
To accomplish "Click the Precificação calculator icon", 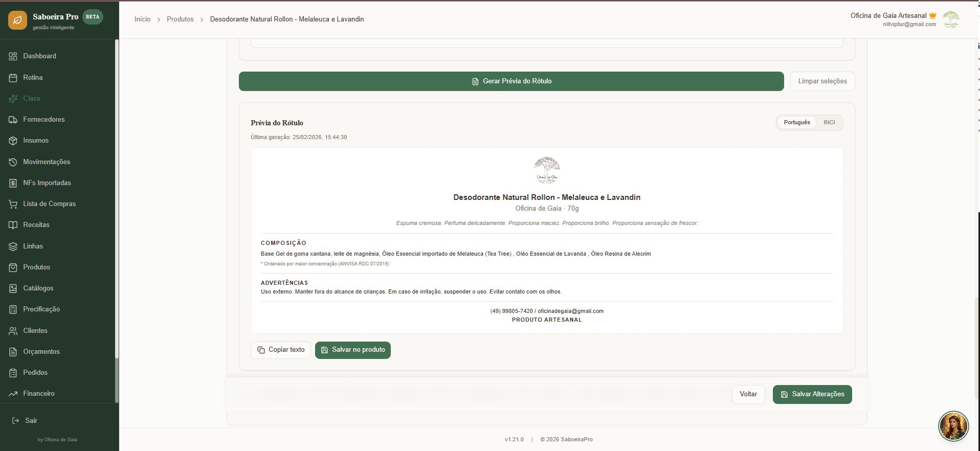I will [13, 309].
